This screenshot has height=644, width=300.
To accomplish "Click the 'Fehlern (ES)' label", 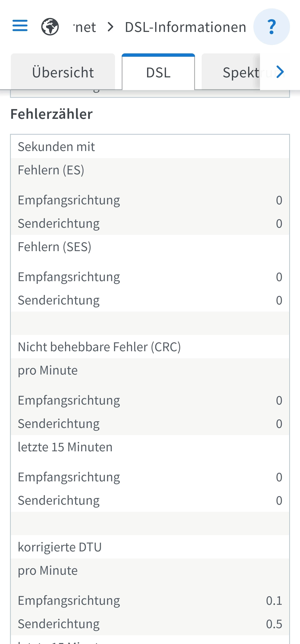I will point(51,170).
